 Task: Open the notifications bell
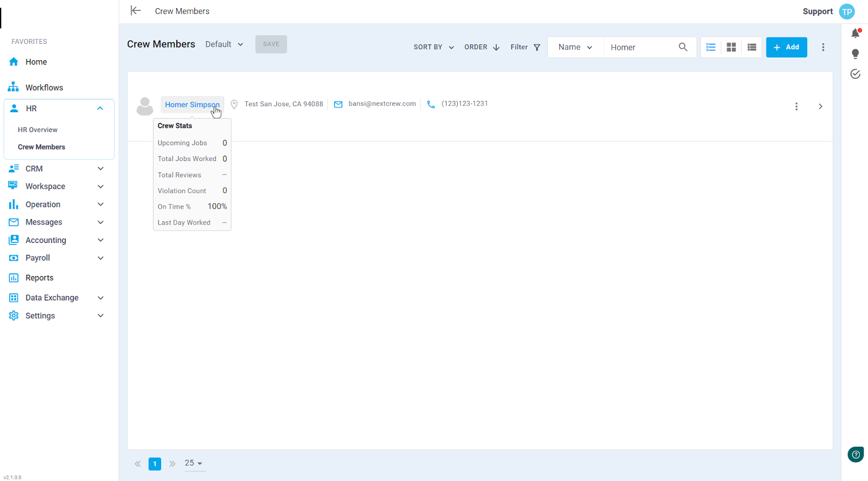click(x=856, y=33)
